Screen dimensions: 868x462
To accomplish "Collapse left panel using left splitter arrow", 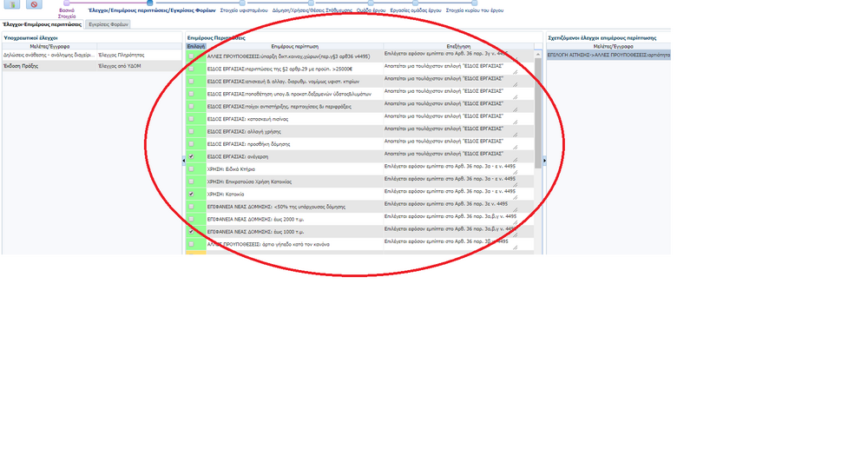I will [x=183, y=161].
